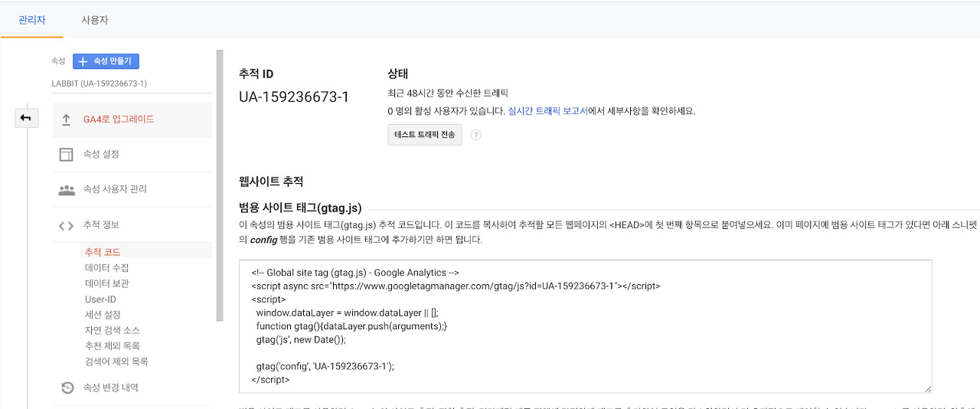Select 추적 코드 in sidebar
Image resolution: width=980 pixels, height=409 pixels.
pyautogui.click(x=103, y=252)
